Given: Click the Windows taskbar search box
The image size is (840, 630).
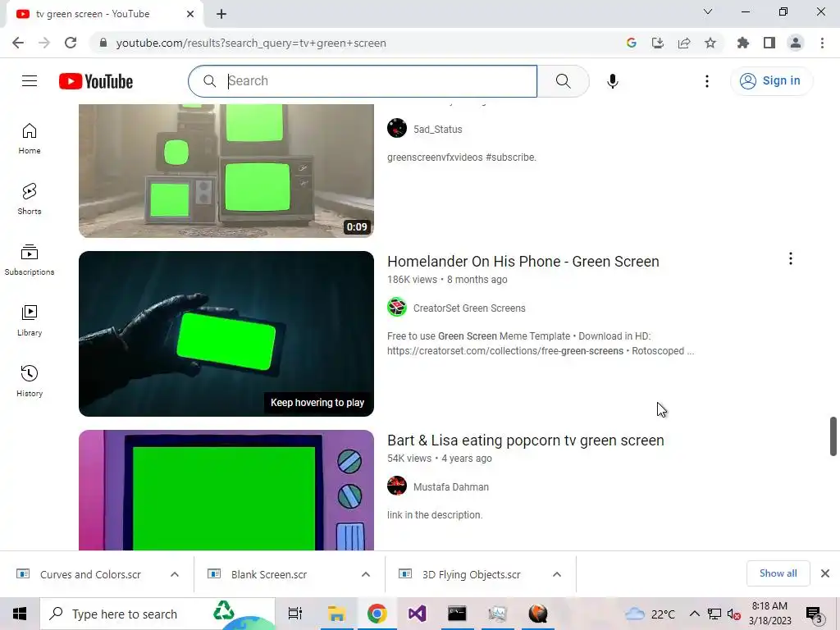Looking at the screenshot, I should tap(157, 614).
